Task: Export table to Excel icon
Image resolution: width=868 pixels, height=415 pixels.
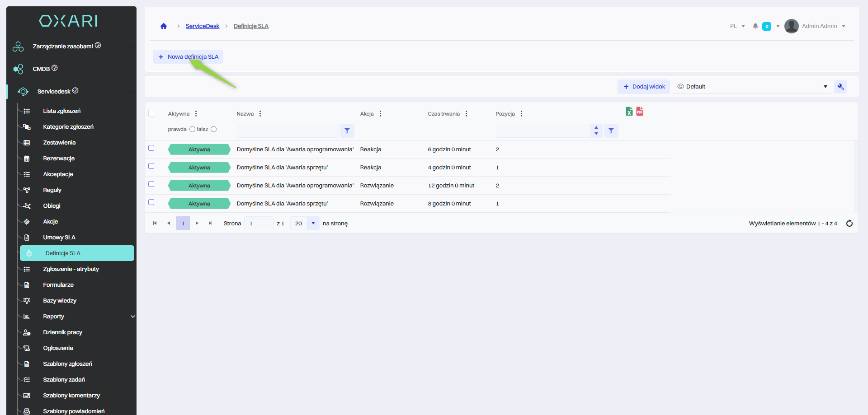Action: [x=629, y=112]
